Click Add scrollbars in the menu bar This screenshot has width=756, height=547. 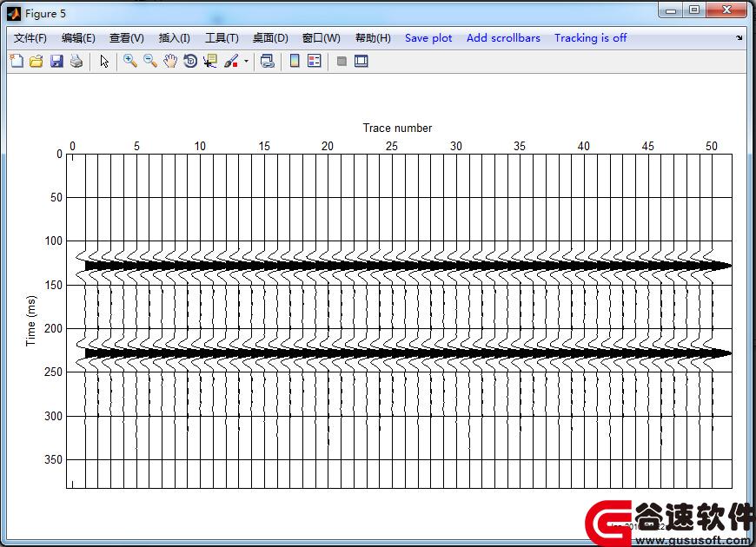point(503,38)
